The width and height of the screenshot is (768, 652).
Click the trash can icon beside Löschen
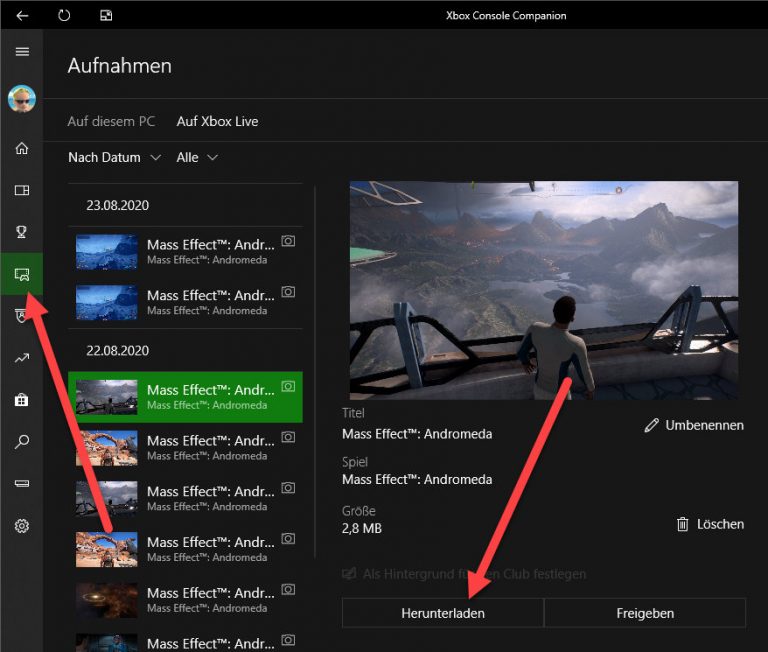coord(682,524)
